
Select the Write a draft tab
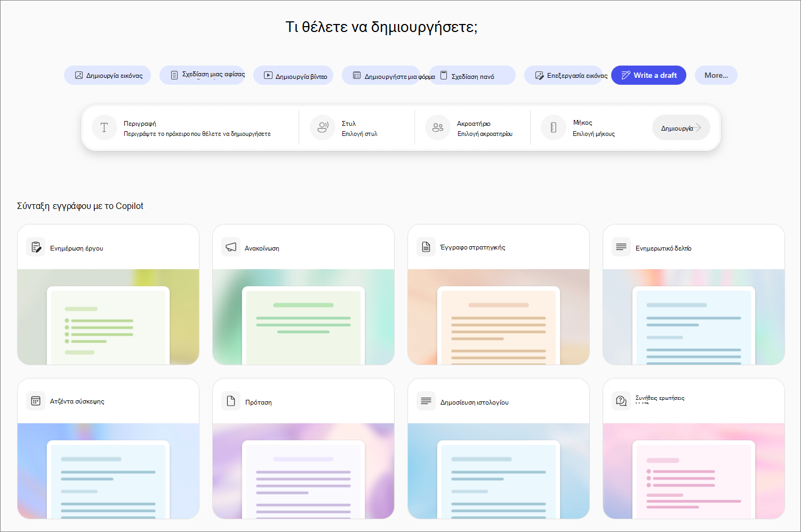click(x=648, y=75)
